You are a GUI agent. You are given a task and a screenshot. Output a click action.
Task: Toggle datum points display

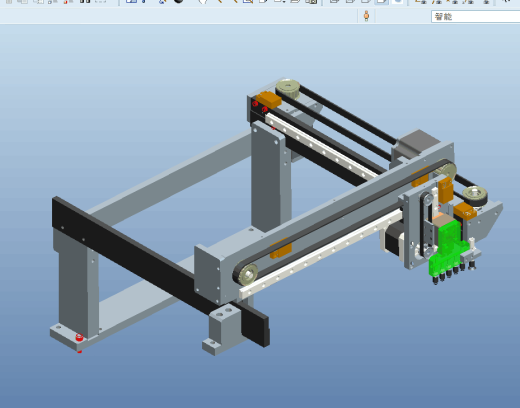tap(453, 2)
